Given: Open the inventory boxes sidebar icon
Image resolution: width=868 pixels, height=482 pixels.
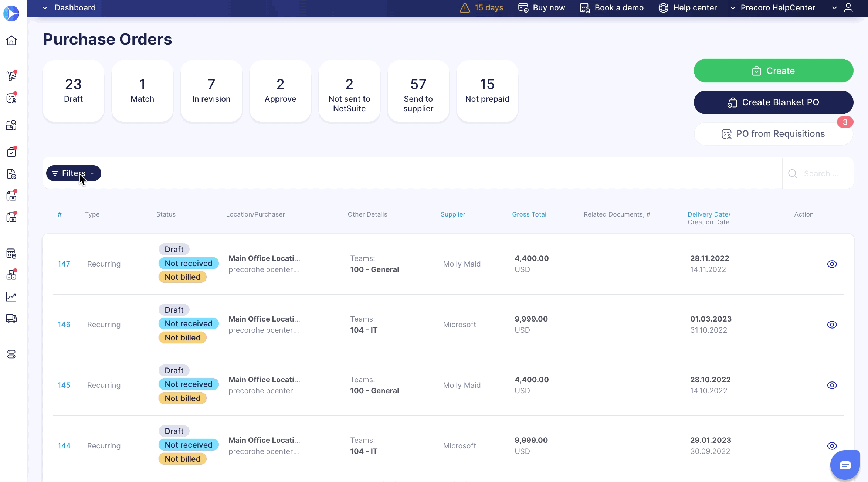Looking at the screenshot, I should pos(11,275).
